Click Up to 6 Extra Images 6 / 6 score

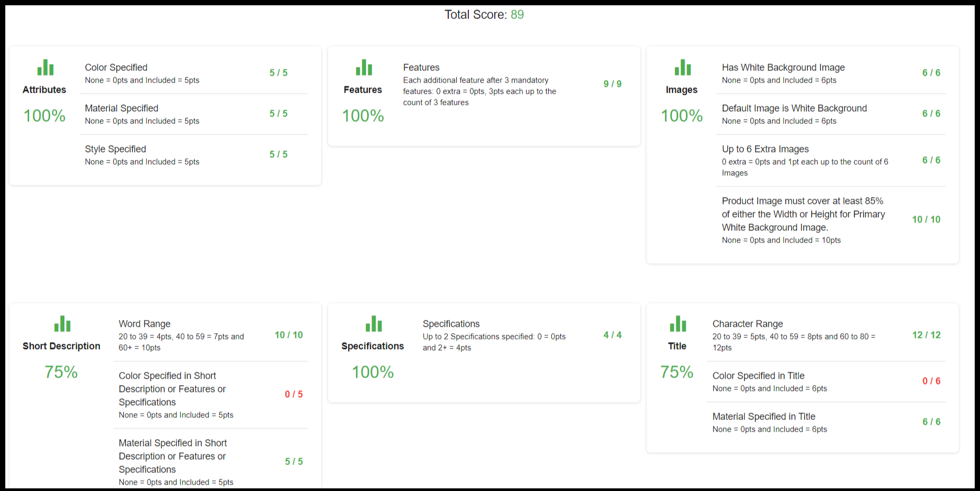(x=931, y=160)
